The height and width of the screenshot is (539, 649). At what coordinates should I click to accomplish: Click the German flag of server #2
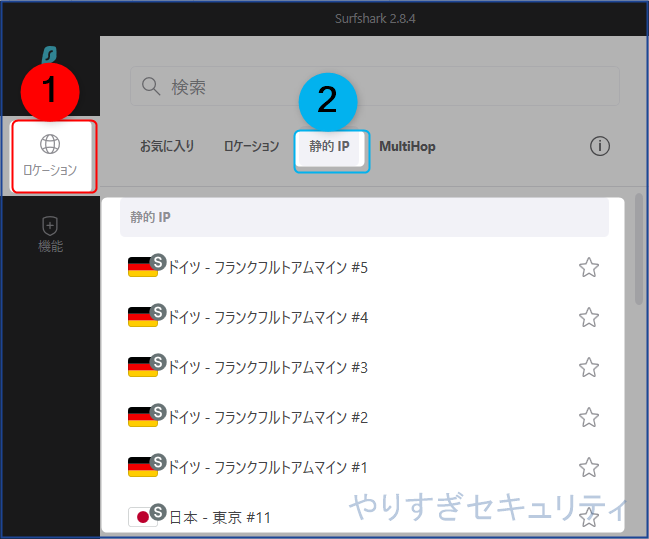tap(143, 417)
